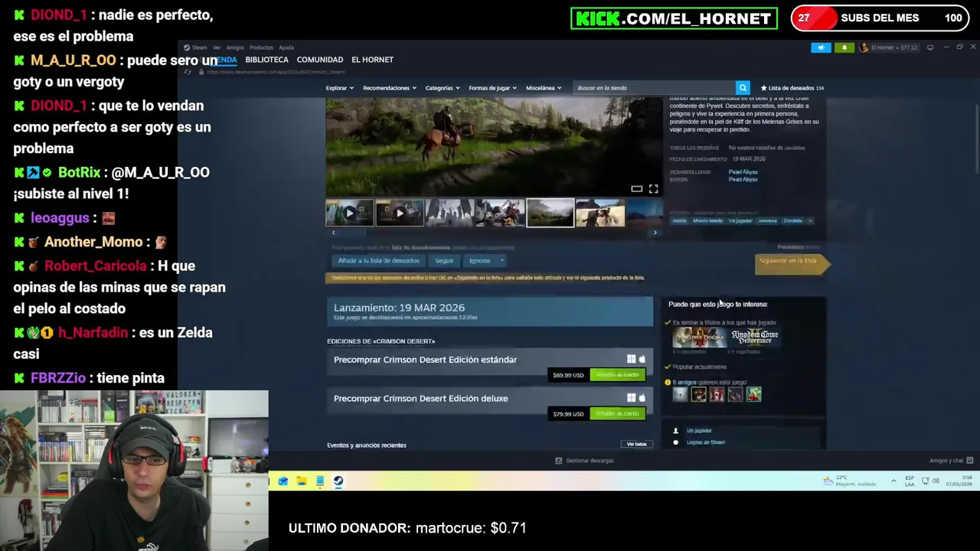Open Outlook from the Windows taskbar
The image size is (980, 551).
click(x=283, y=481)
